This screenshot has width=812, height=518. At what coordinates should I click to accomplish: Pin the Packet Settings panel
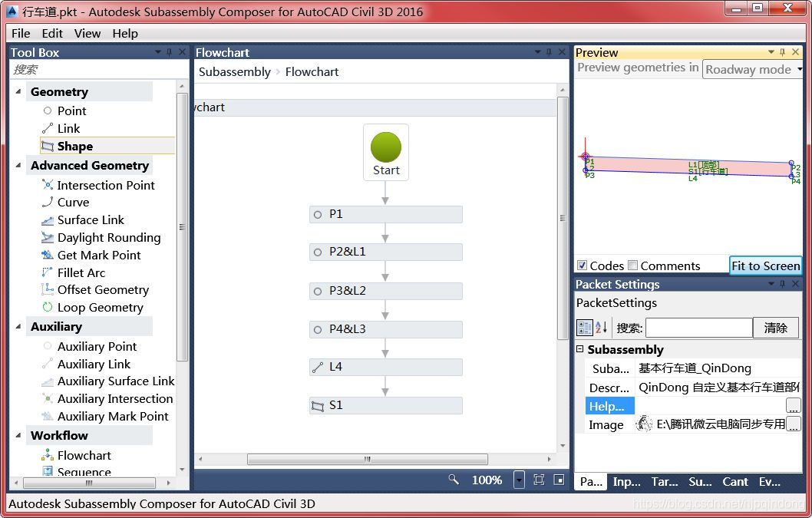tap(783, 284)
